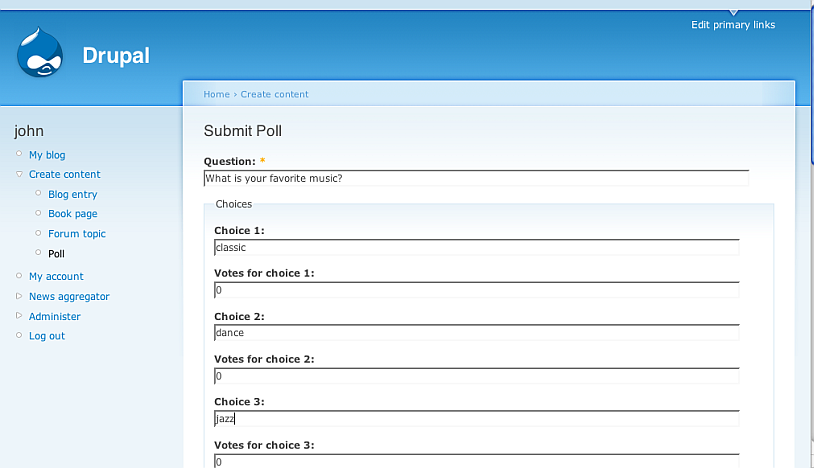Click Log out link
Viewport: 814px width, 468px height.
pos(46,336)
